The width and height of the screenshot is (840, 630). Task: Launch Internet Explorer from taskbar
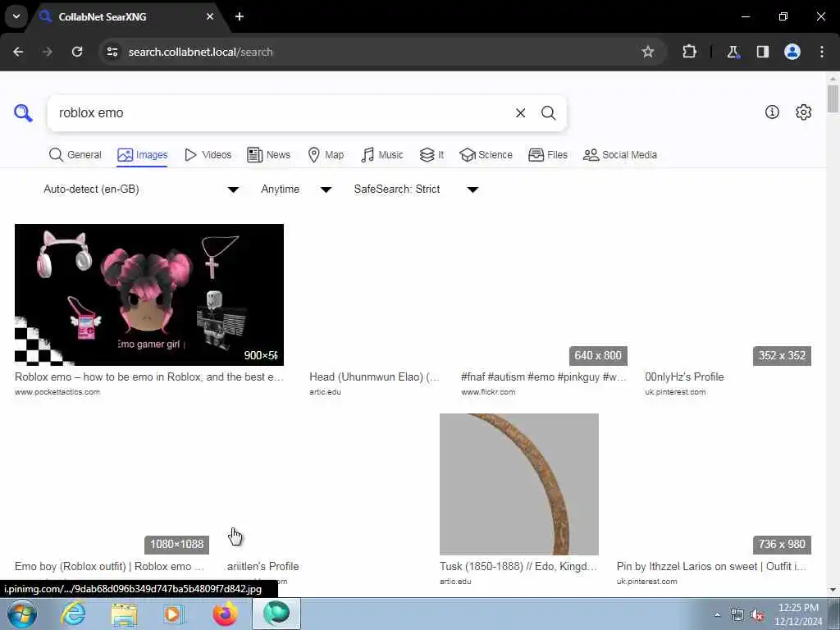pyautogui.click(x=72, y=614)
